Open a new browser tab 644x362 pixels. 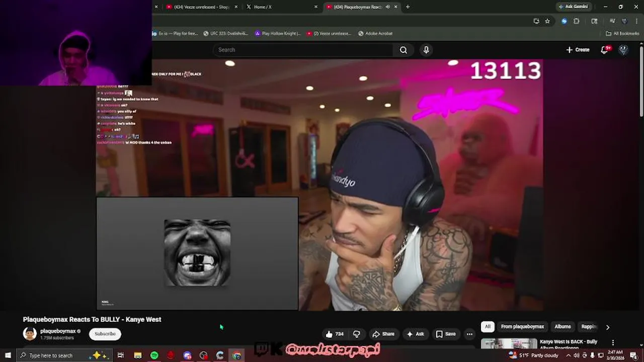tap(408, 7)
